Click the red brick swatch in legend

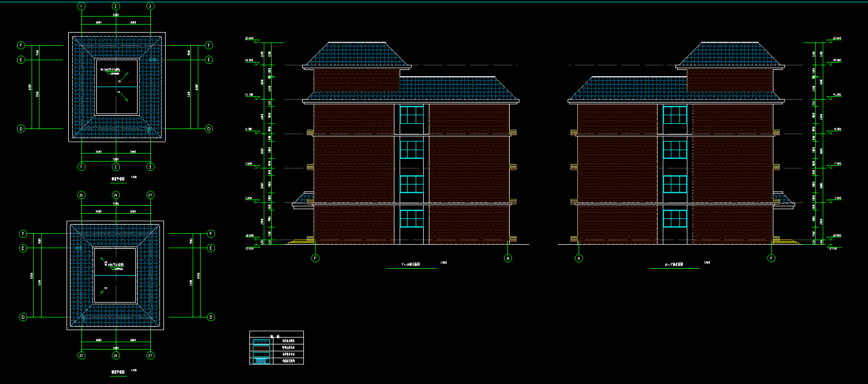click(x=261, y=347)
